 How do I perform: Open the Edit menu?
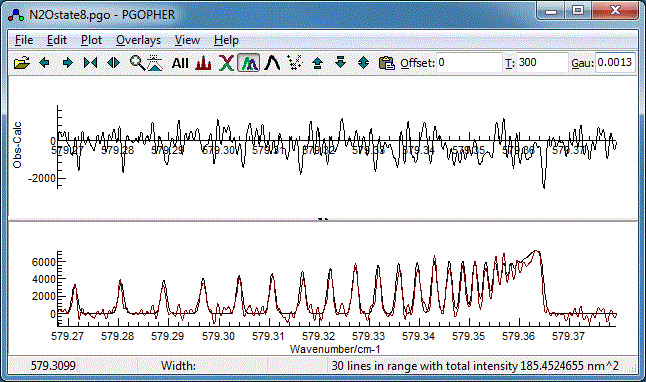point(57,40)
